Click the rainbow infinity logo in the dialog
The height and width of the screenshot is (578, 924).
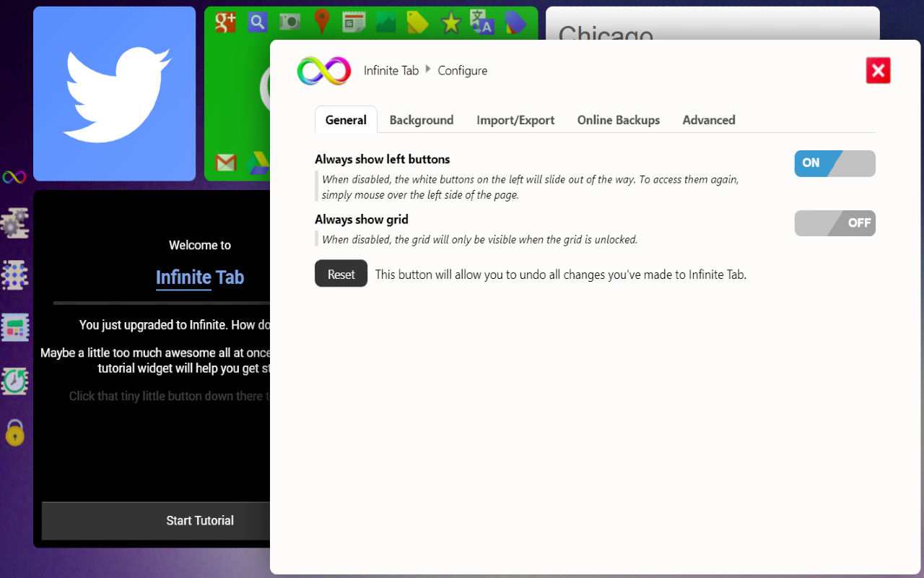pos(324,71)
